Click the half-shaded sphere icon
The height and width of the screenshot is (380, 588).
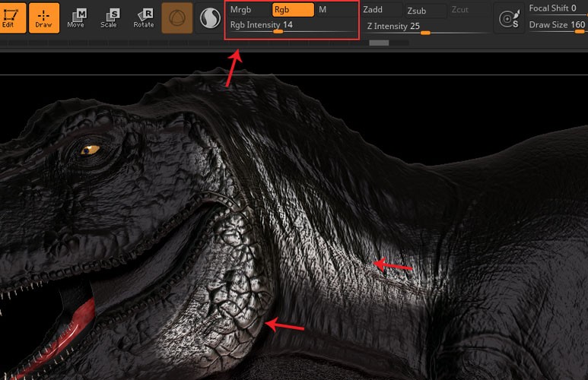(208, 17)
